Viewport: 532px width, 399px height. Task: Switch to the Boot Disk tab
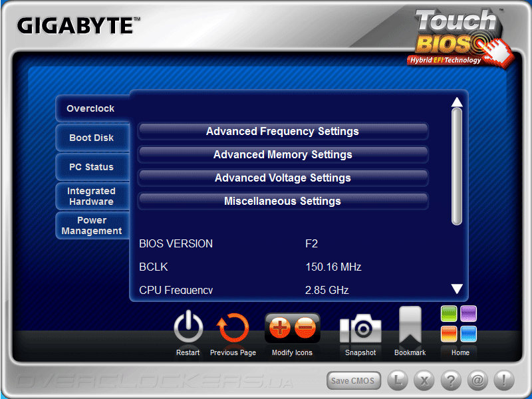point(92,138)
